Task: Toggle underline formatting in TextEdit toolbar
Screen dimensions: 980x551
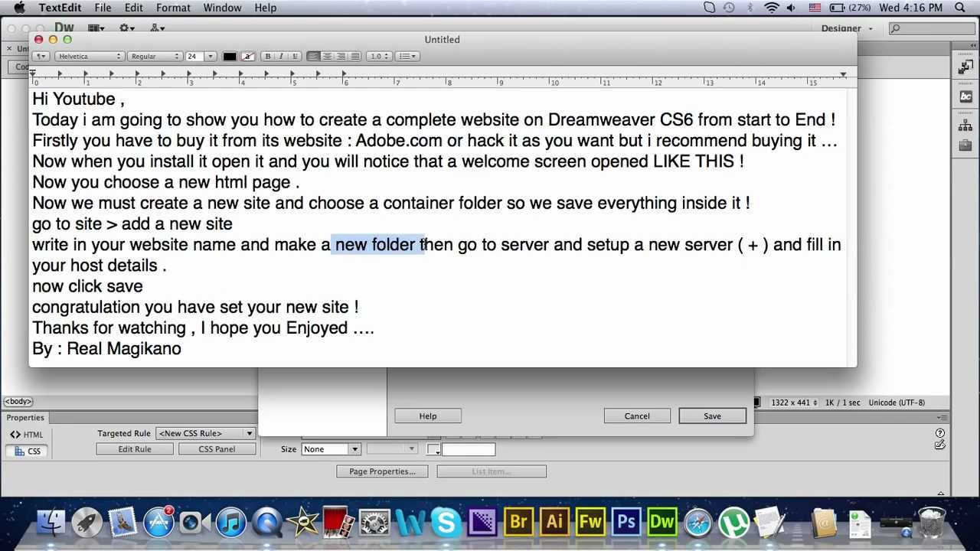Action: 295,56
